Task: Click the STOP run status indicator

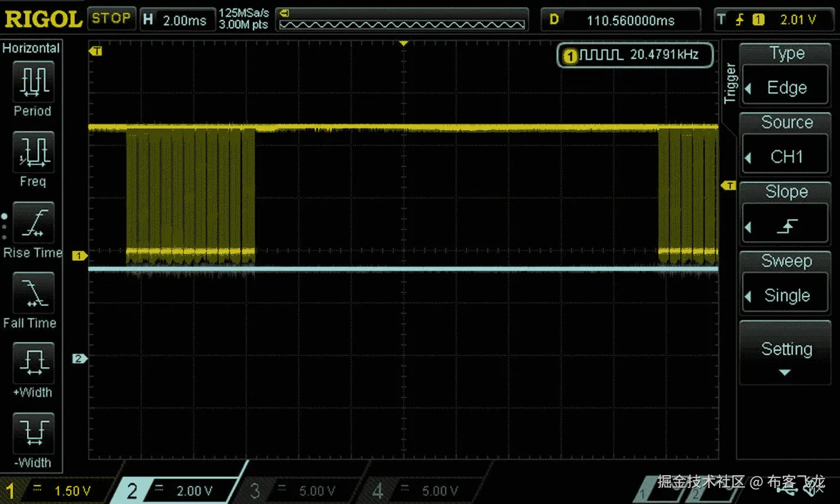Action: point(111,18)
